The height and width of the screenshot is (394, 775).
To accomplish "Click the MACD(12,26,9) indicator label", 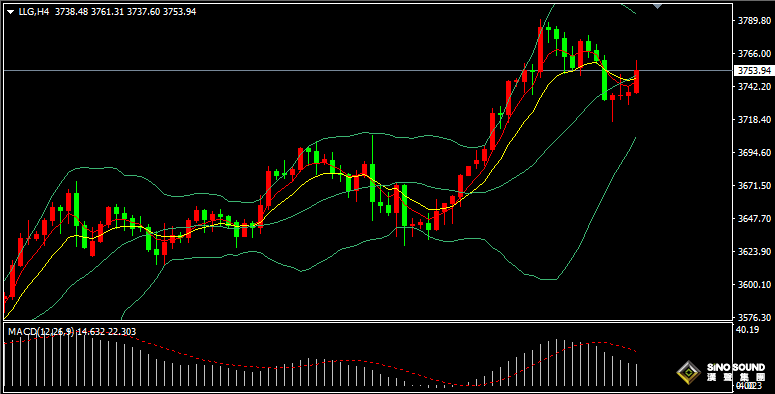I will tap(41, 332).
